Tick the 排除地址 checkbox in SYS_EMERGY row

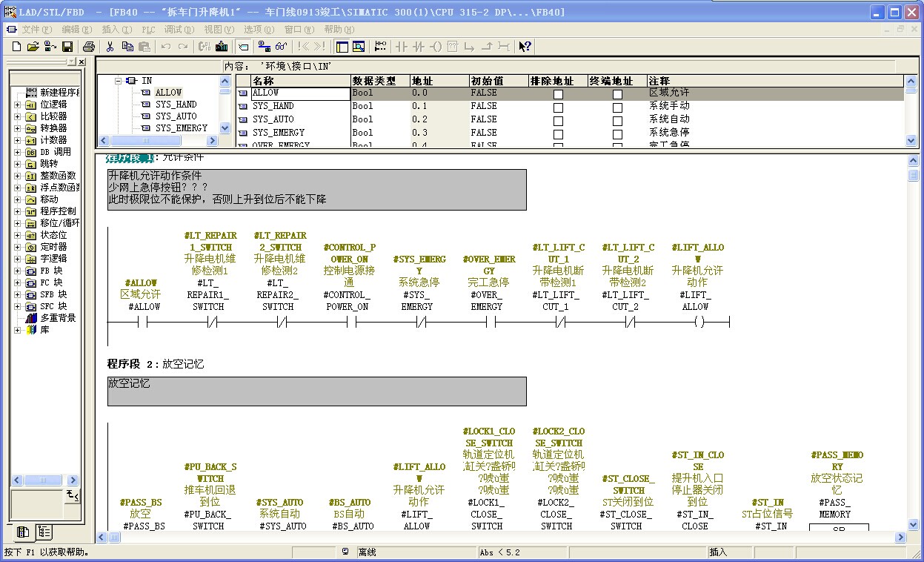tap(558, 134)
